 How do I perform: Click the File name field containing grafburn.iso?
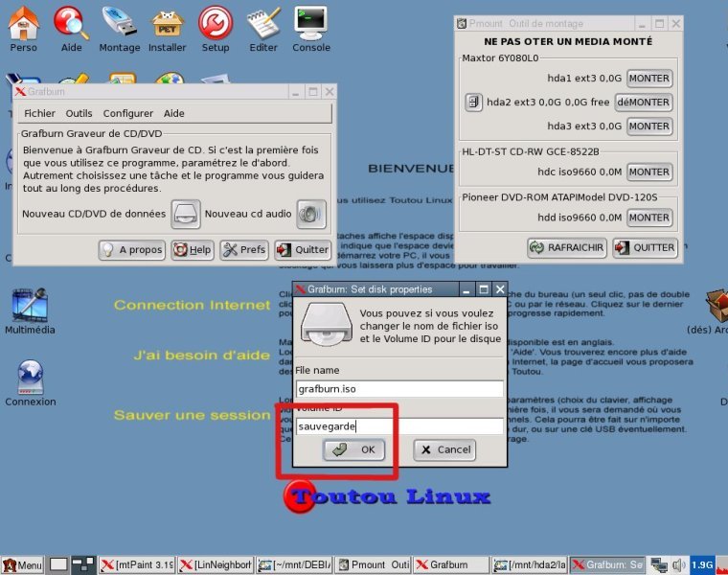(x=398, y=389)
